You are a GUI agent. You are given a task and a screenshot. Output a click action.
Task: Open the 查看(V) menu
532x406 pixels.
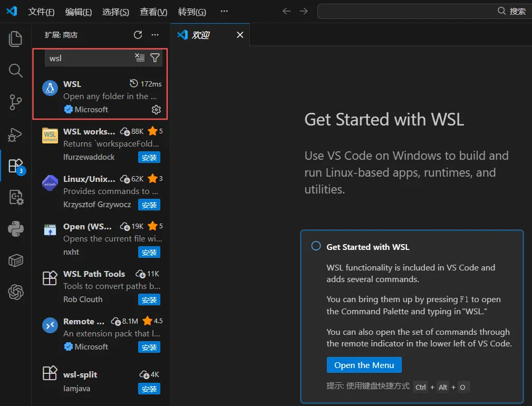tap(153, 12)
